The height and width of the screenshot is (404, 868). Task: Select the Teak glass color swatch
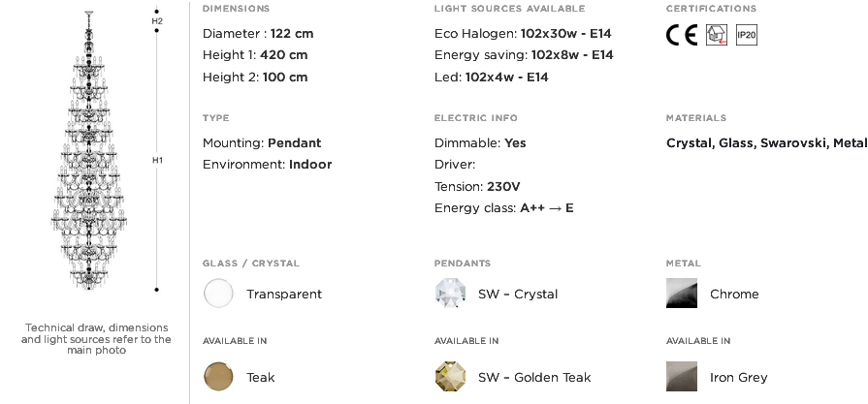(x=218, y=376)
